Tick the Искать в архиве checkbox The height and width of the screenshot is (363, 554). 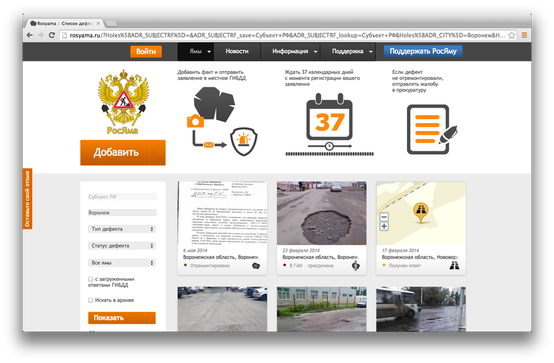(90, 300)
